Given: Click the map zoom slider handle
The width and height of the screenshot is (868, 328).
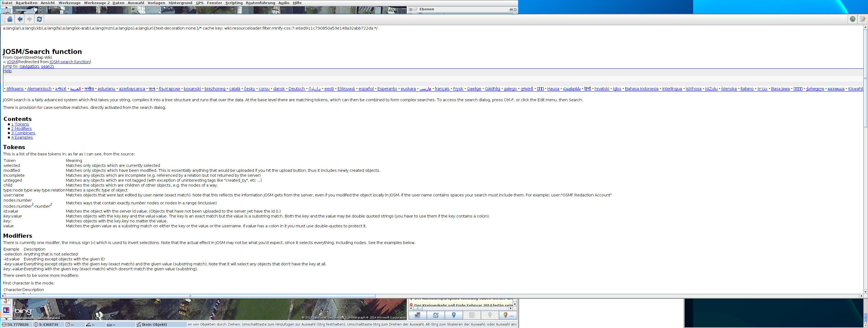Looking at the screenshot, I should tap(35, 10).
